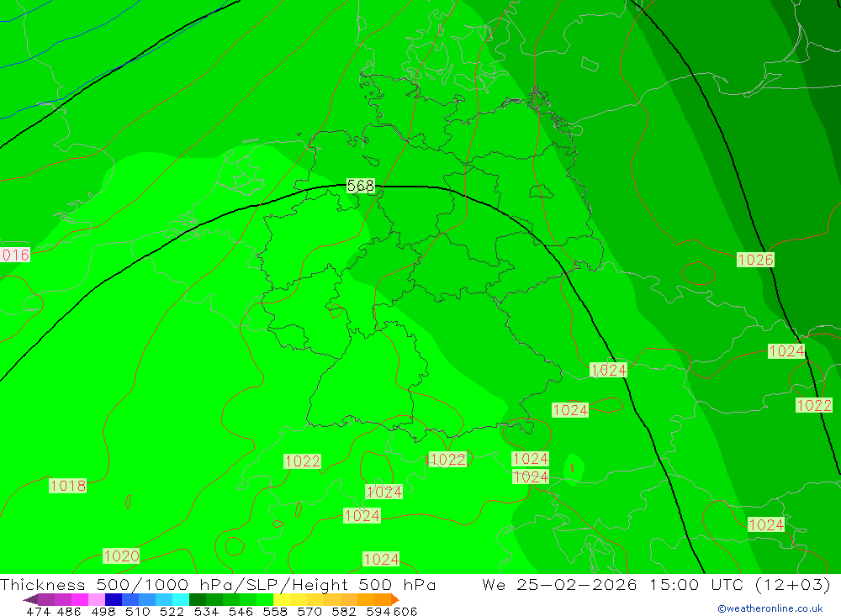Screen dimensions: 841x616
Task: Click the 570 legend value
Action: 309,612
